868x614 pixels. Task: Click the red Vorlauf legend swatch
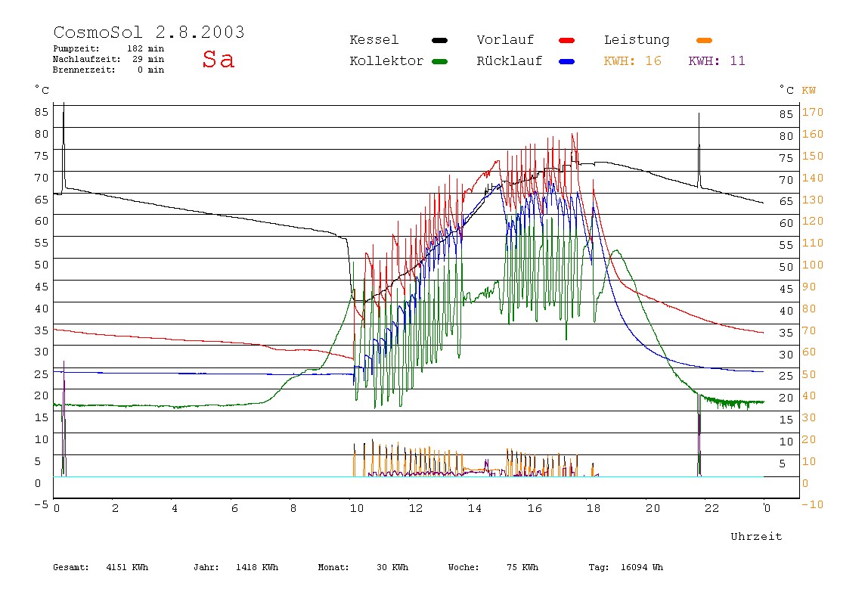pyautogui.click(x=567, y=40)
